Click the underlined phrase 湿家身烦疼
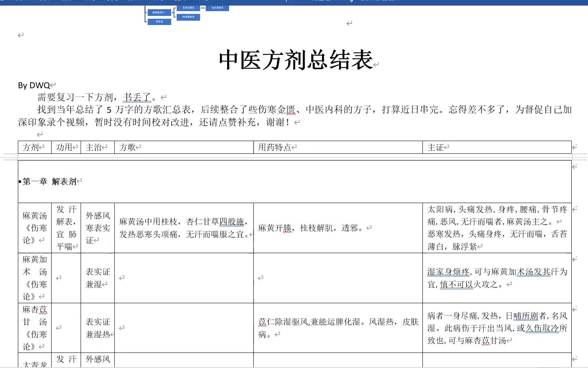Screen dimensions: 588x368 448,272
